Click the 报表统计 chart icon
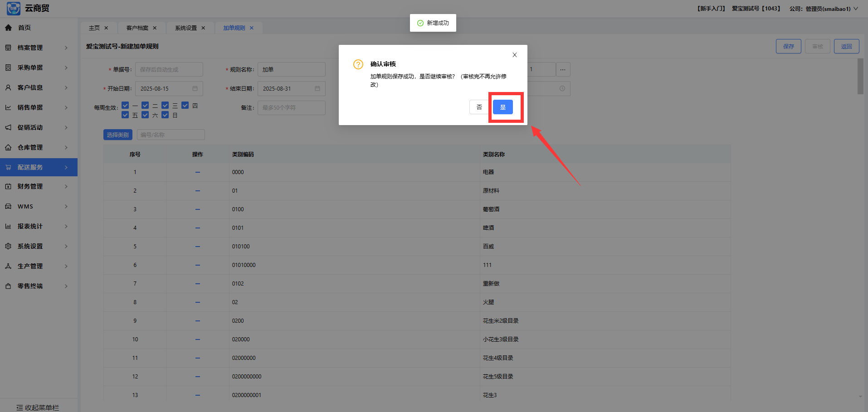This screenshot has width=868, height=412. click(8, 226)
